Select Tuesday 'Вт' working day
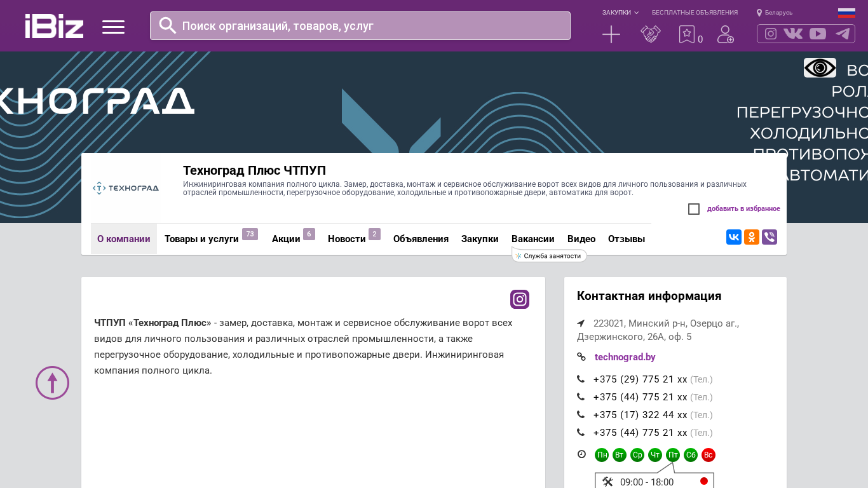Screen dimensions: 868x488 click(x=620, y=455)
